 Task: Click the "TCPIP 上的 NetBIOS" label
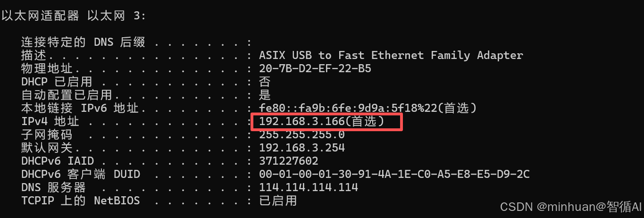click(x=80, y=201)
